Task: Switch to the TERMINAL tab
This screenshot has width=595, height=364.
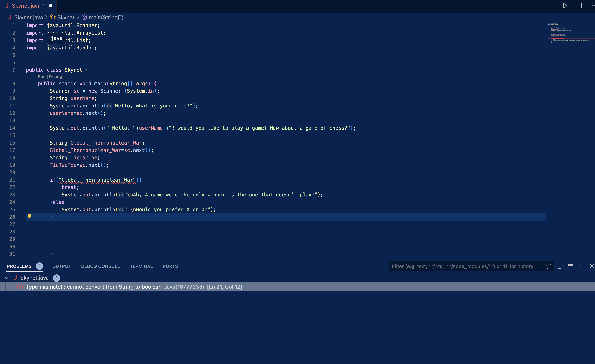Action: pyautogui.click(x=141, y=266)
